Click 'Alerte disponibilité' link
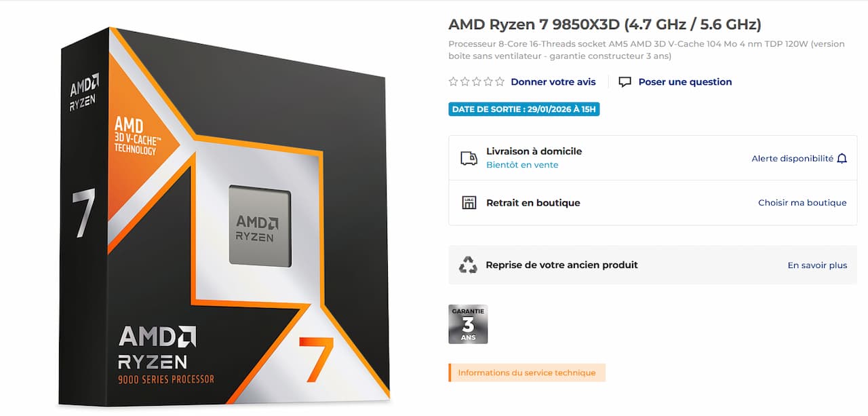The height and width of the screenshot is (416, 868). [x=792, y=158]
